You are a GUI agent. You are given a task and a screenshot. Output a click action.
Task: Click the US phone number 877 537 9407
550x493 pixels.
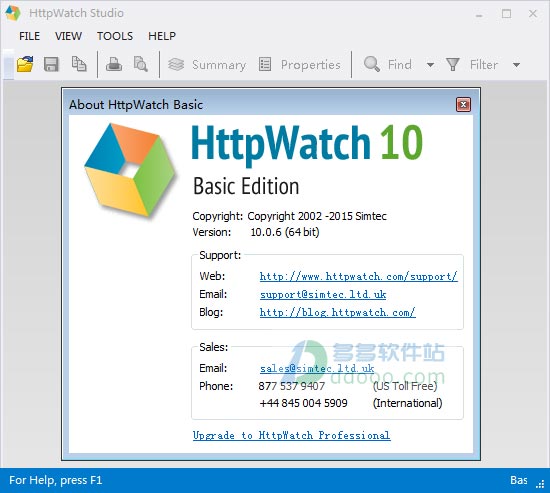pyautogui.click(x=291, y=386)
